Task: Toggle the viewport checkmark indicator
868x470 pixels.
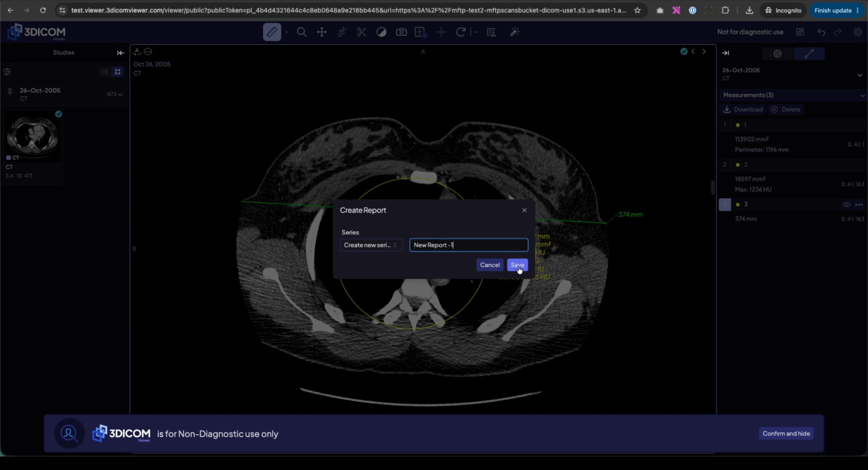Action: 684,52
